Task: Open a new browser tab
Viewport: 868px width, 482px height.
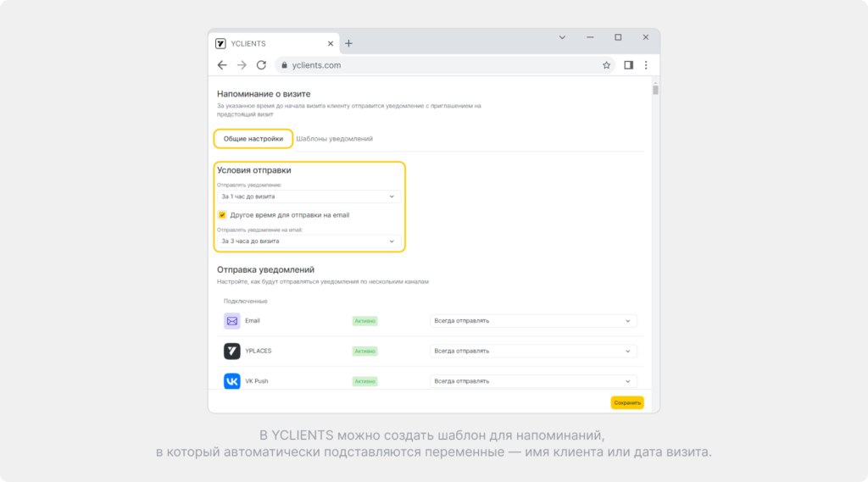Action: [x=348, y=44]
